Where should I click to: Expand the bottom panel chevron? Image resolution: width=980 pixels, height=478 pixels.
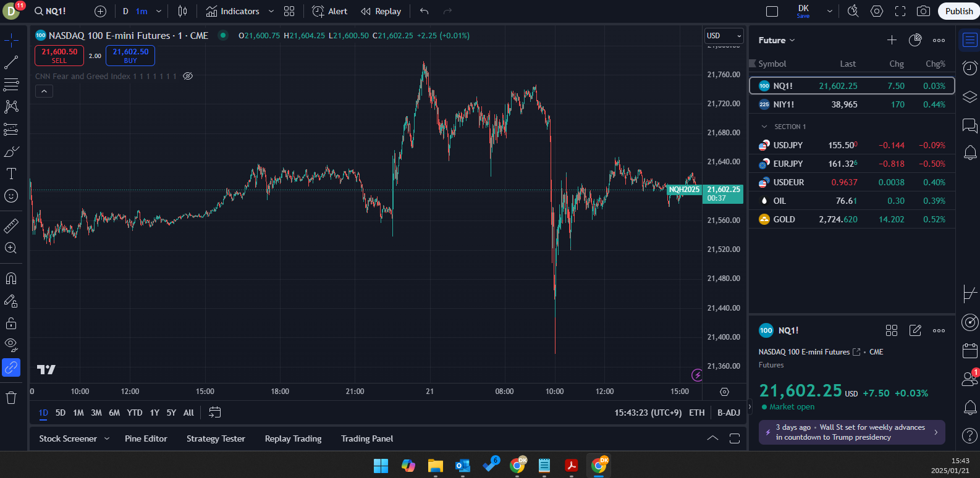tap(712, 438)
